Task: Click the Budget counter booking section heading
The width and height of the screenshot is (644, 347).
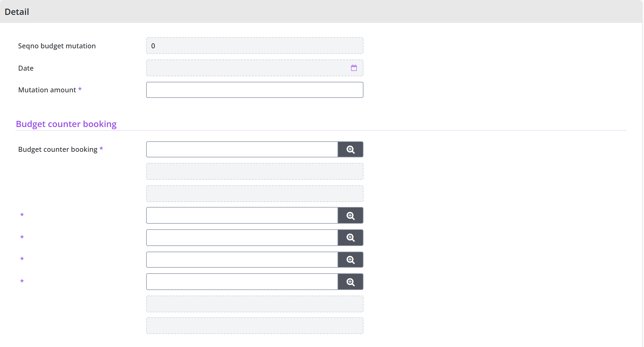Action: [x=66, y=124]
